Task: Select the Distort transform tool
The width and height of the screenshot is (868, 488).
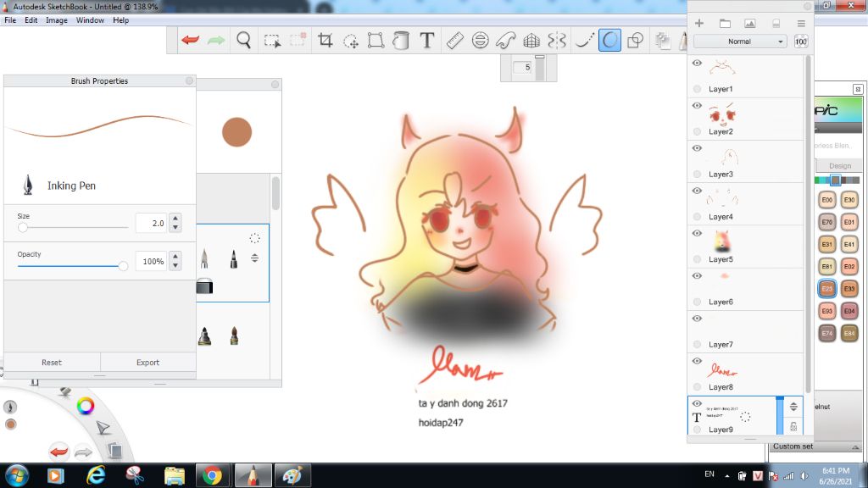Action: (376, 40)
